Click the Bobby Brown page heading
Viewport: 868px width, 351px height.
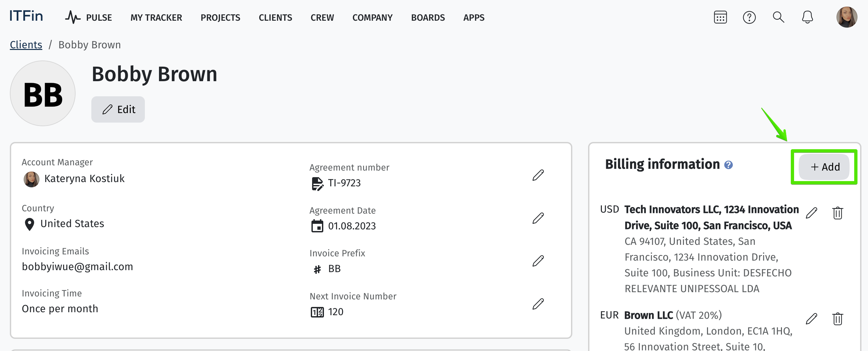(x=154, y=74)
